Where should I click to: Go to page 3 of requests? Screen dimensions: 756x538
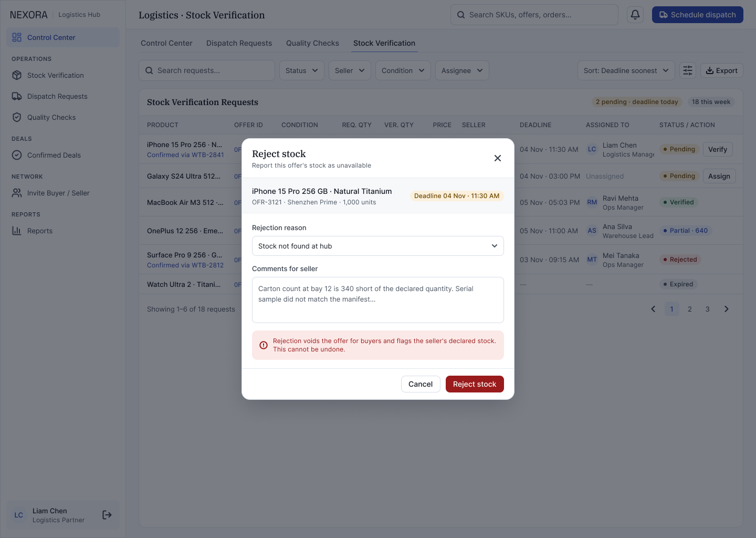[708, 309]
